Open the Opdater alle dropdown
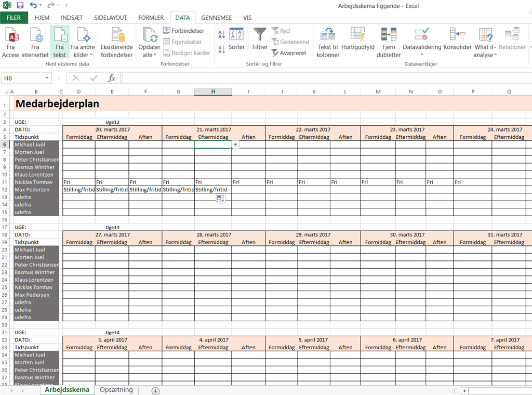Viewport: 532px width, 395px height. [149, 51]
